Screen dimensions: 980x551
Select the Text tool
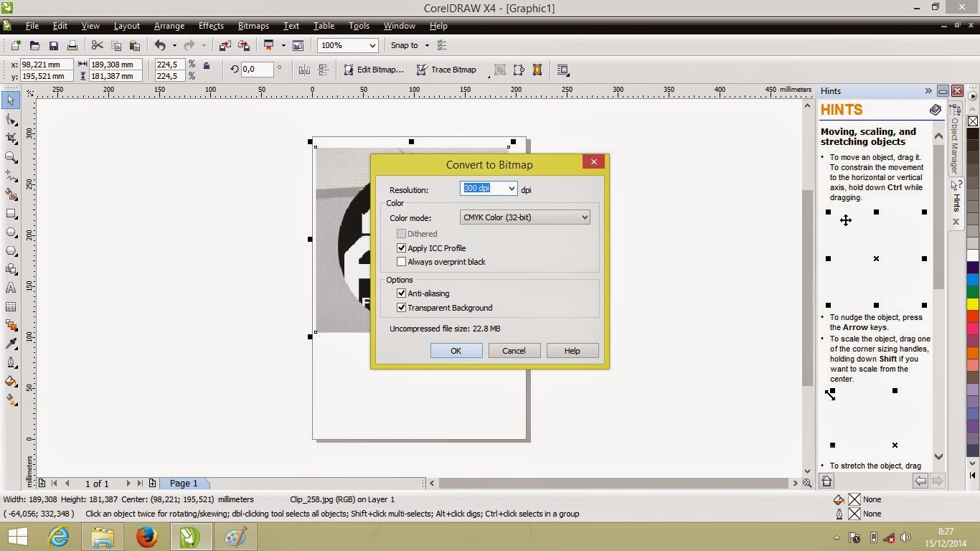point(11,288)
